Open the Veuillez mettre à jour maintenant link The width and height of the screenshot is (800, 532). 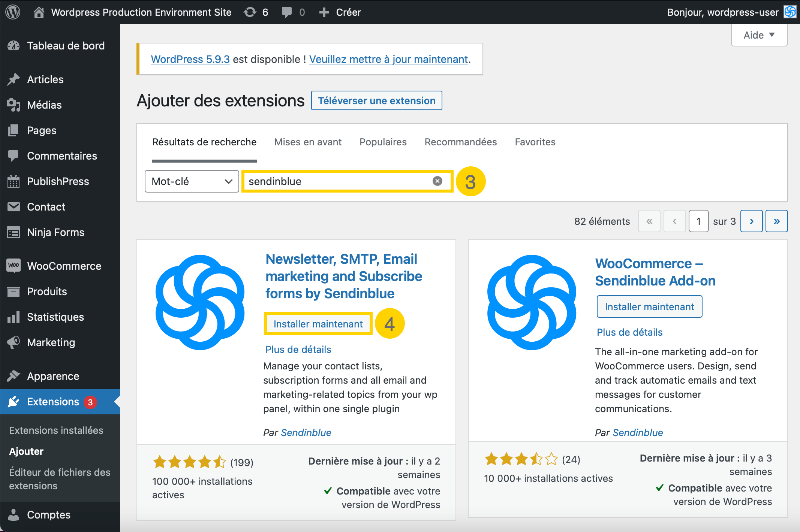click(x=388, y=59)
